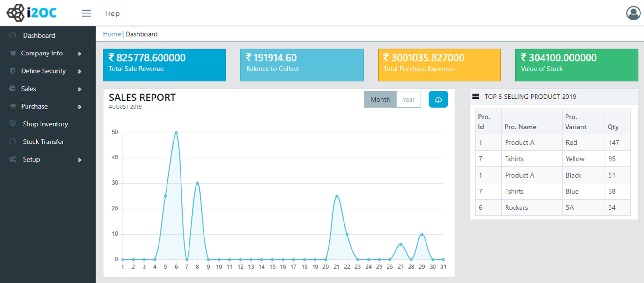Click the Setup gears icon
This screenshot has width=644, height=283.
12,159
